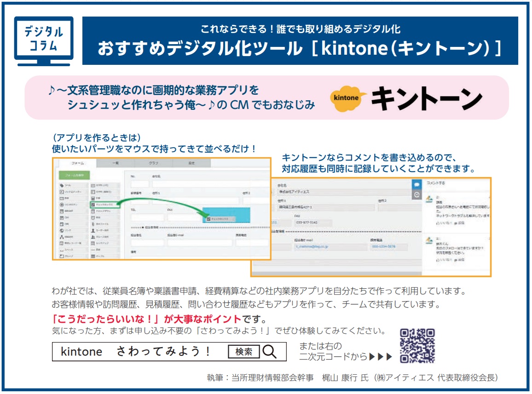The height and width of the screenshot is (394, 532).
Task: Click the QR code image
Action: [417, 346]
